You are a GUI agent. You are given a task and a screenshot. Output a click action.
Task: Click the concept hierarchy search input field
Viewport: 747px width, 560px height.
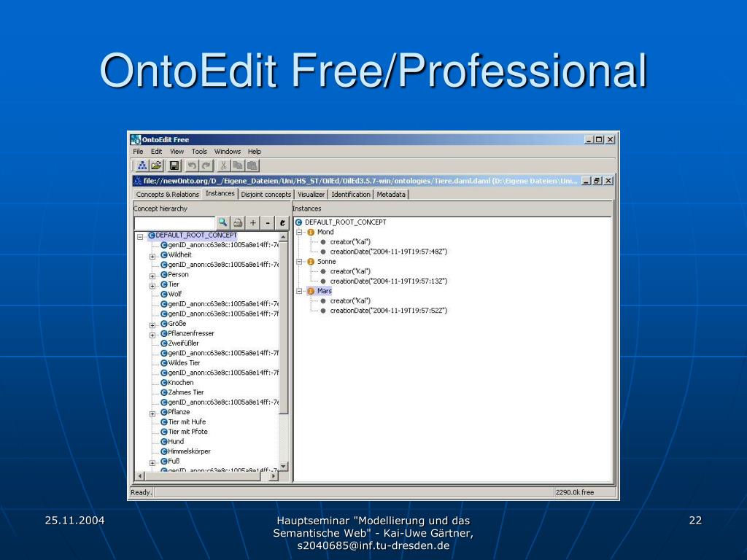coord(175,223)
